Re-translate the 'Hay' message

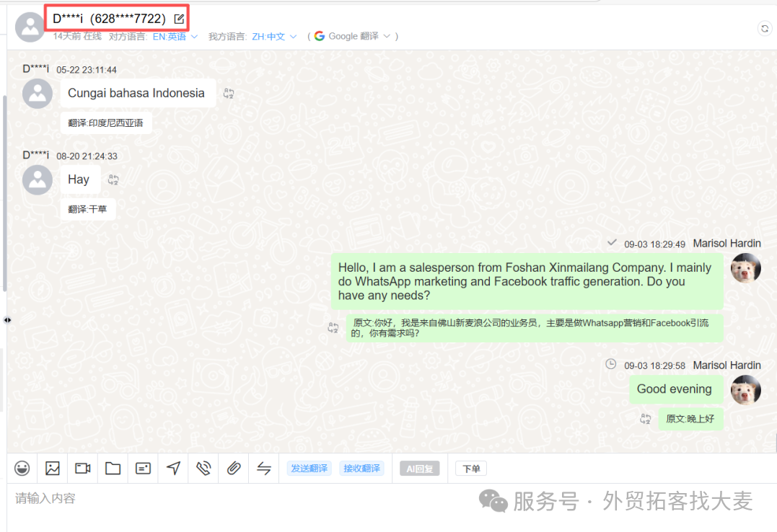(x=113, y=179)
